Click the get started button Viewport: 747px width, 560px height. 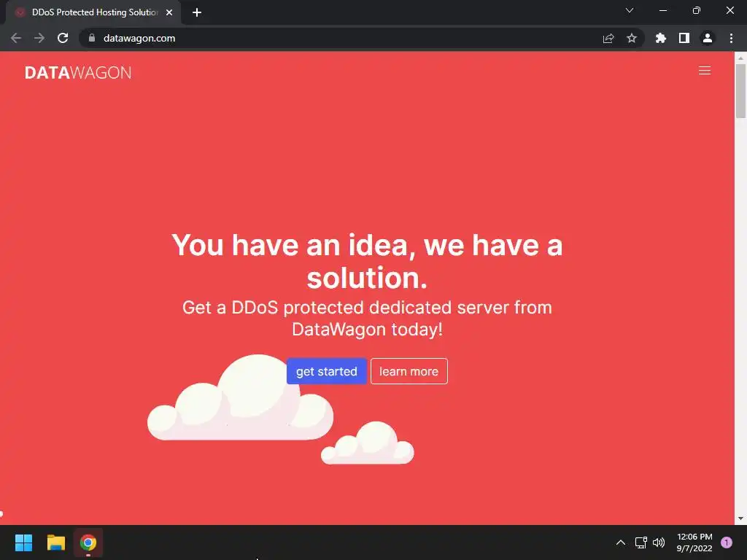326,371
